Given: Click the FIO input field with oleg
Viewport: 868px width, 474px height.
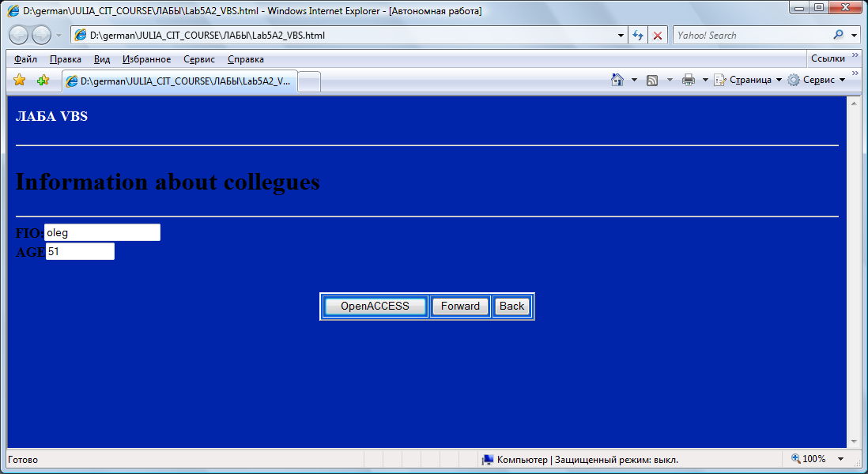Looking at the screenshot, I should [x=103, y=232].
